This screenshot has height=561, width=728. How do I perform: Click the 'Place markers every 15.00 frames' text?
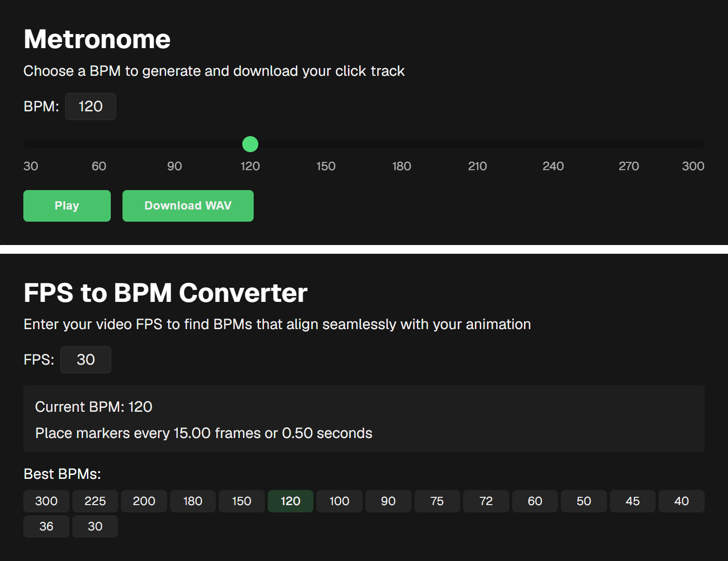(147, 433)
